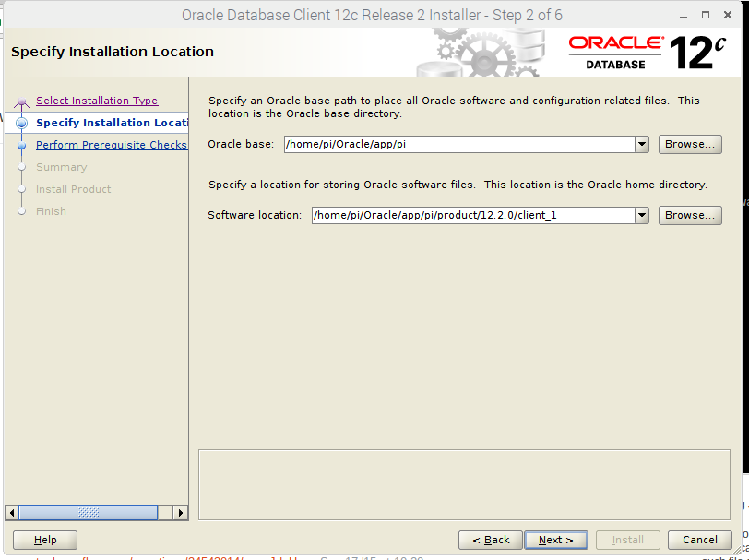Click the installer title bar text
The image size is (749, 560).
click(372, 16)
